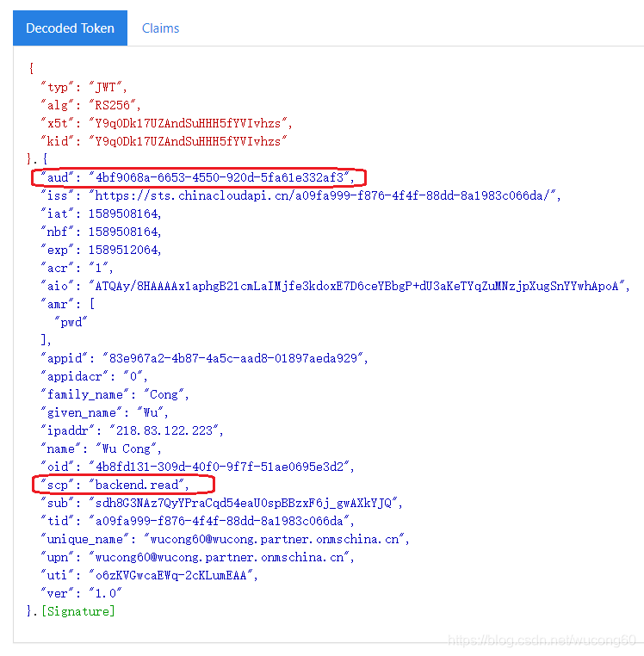Select the uti claim value
This screenshot has height=656, width=644.
click(170, 575)
